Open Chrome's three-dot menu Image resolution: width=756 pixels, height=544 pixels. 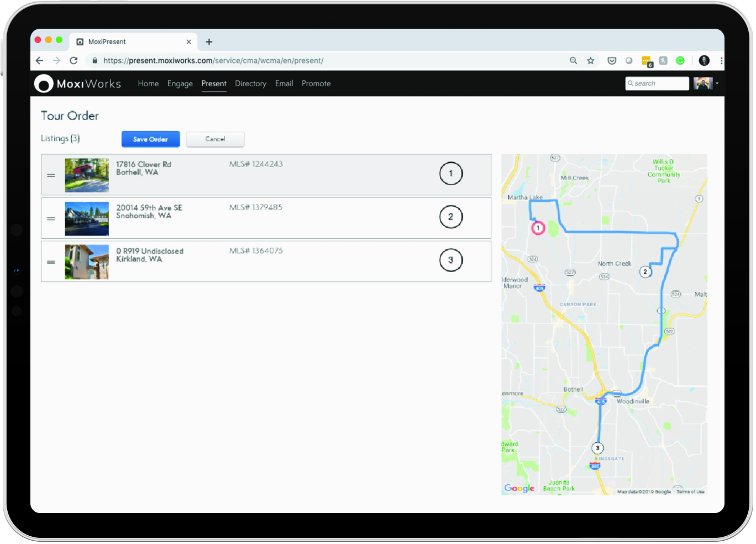(x=721, y=61)
